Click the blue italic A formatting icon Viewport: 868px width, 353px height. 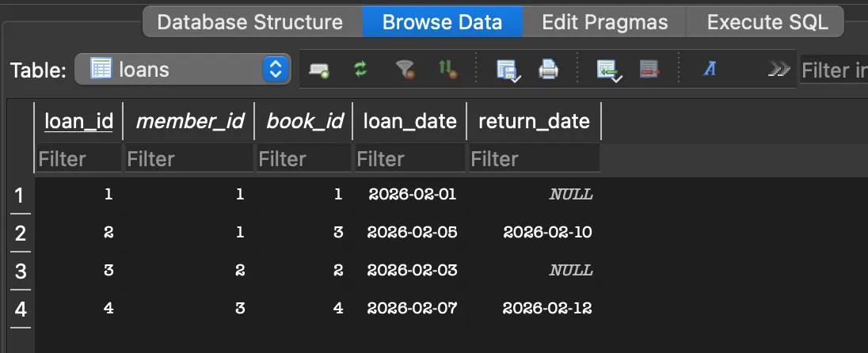(710, 70)
